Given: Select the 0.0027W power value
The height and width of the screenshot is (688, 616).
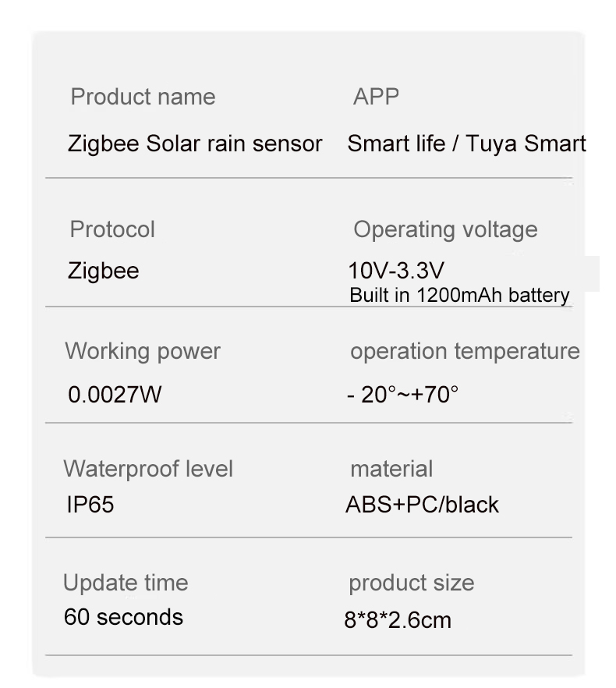Looking at the screenshot, I should (115, 394).
